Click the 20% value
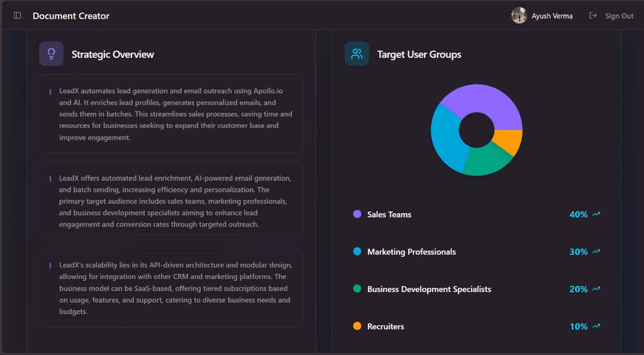The image size is (644, 355). point(579,289)
